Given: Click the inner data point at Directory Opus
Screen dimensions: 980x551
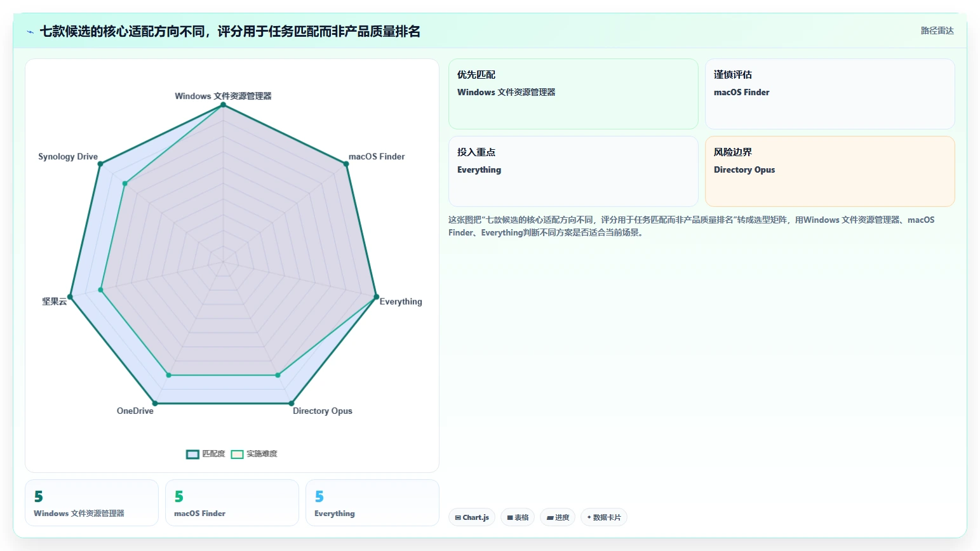Looking at the screenshot, I should (x=278, y=375).
